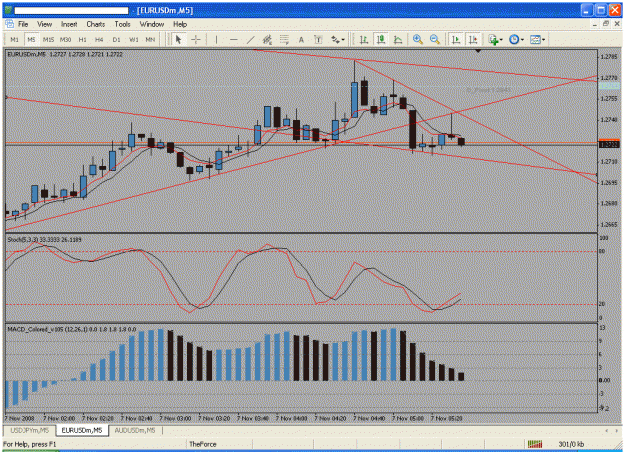Open the indicators list dropdown

(495, 39)
